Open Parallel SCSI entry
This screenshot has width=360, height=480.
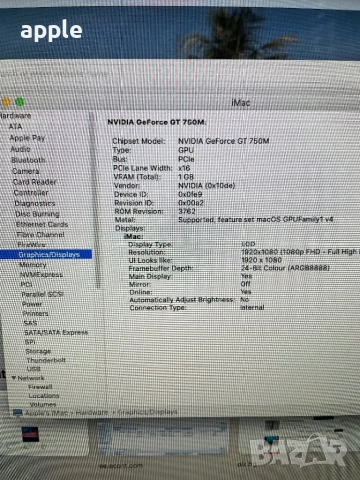point(42,294)
